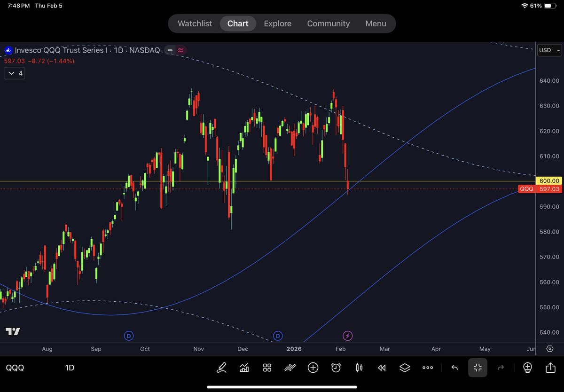Image resolution: width=564 pixels, height=392 pixels.
Task: Redo action with the forward arrow
Action: point(501,368)
